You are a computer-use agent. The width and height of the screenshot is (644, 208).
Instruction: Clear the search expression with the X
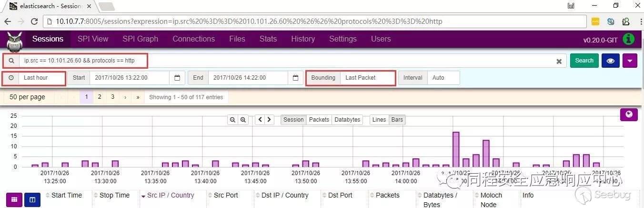coord(559,61)
